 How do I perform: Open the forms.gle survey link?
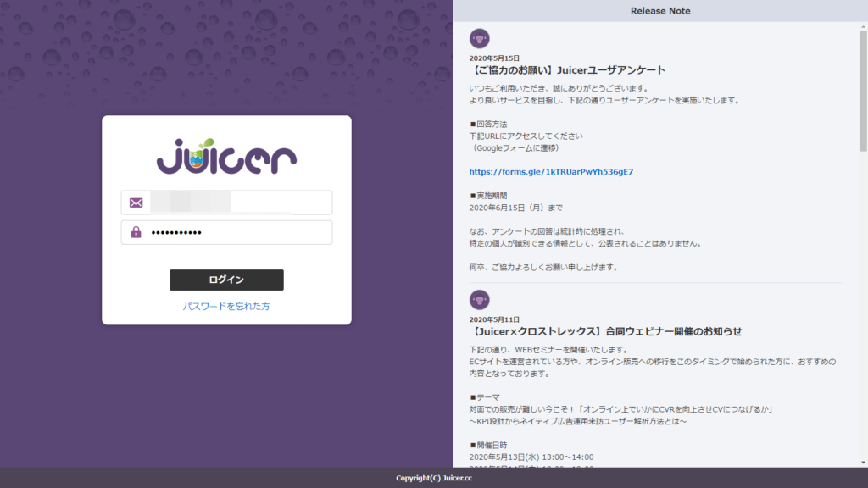click(551, 171)
